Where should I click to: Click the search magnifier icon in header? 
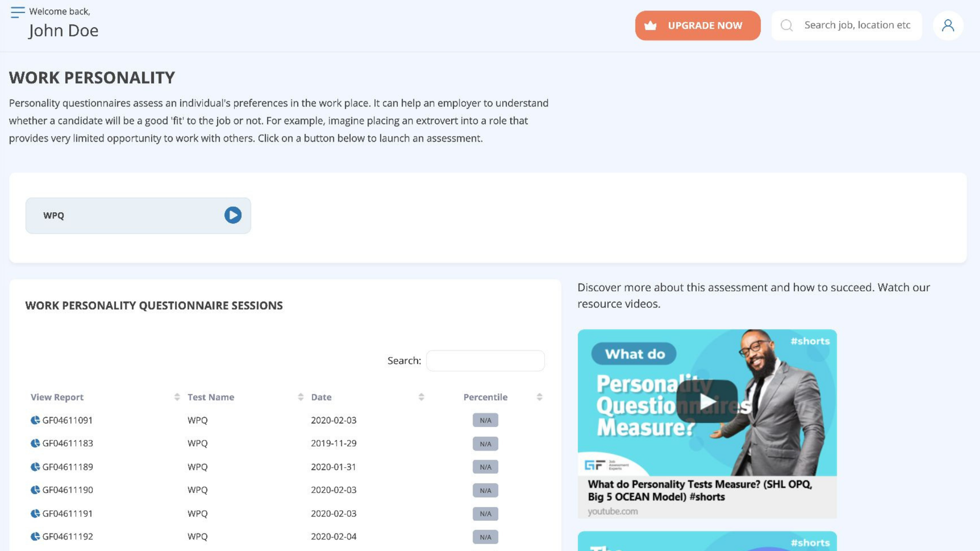coord(786,25)
